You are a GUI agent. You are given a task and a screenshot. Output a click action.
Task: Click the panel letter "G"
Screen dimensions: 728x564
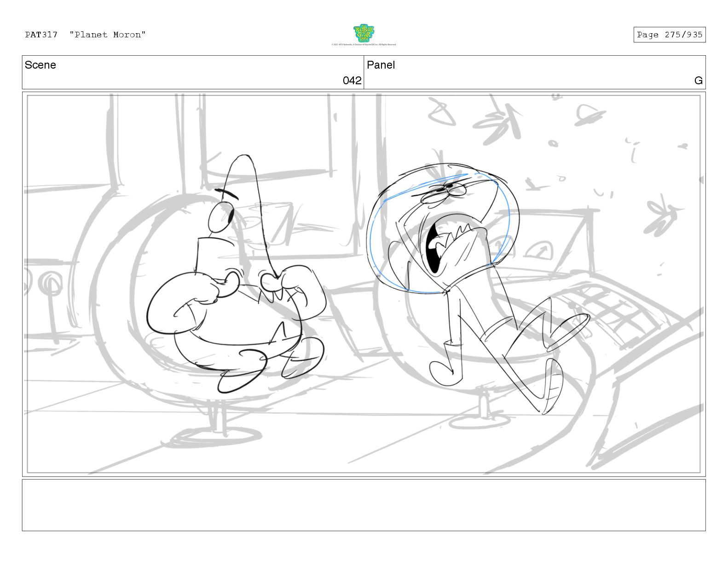tap(698, 81)
